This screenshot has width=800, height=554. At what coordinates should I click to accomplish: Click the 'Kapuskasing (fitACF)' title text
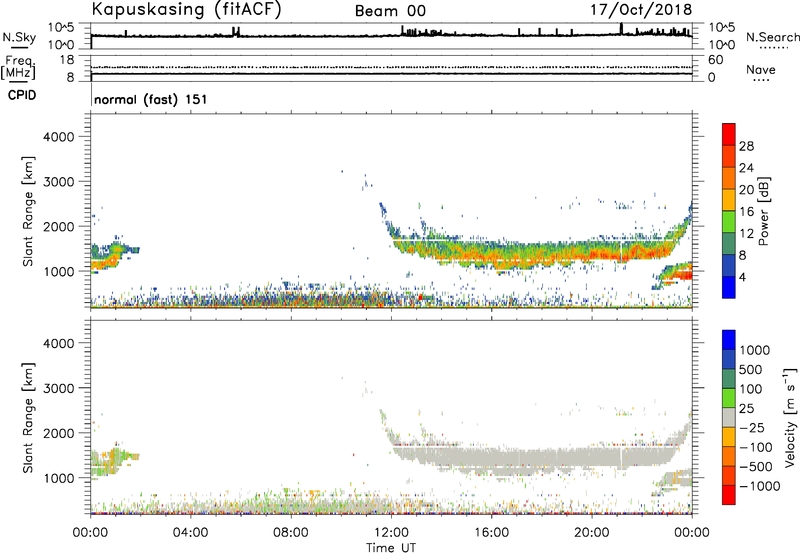coord(186,10)
